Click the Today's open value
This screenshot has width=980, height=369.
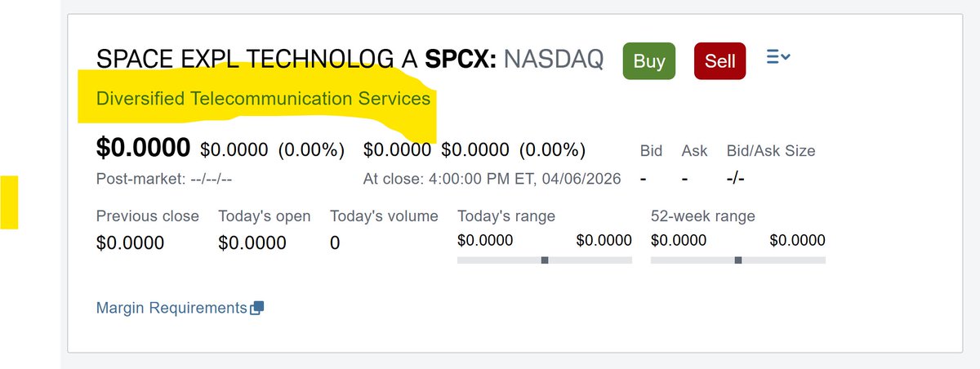252,242
